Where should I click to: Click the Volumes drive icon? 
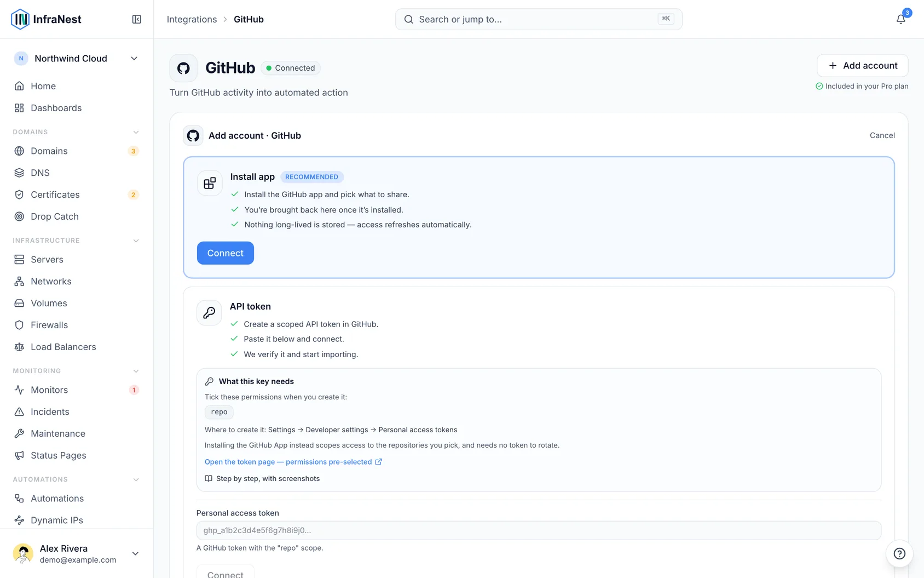click(19, 303)
